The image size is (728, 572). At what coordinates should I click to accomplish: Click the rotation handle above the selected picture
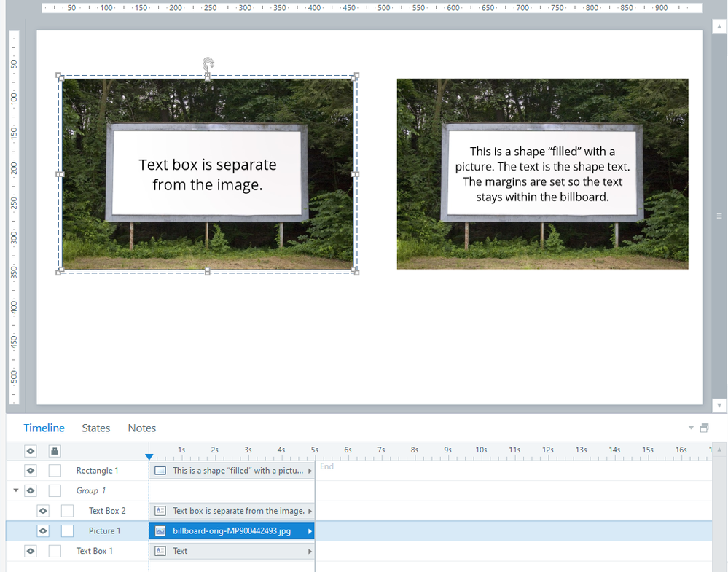pyautogui.click(x=208, y=63)
